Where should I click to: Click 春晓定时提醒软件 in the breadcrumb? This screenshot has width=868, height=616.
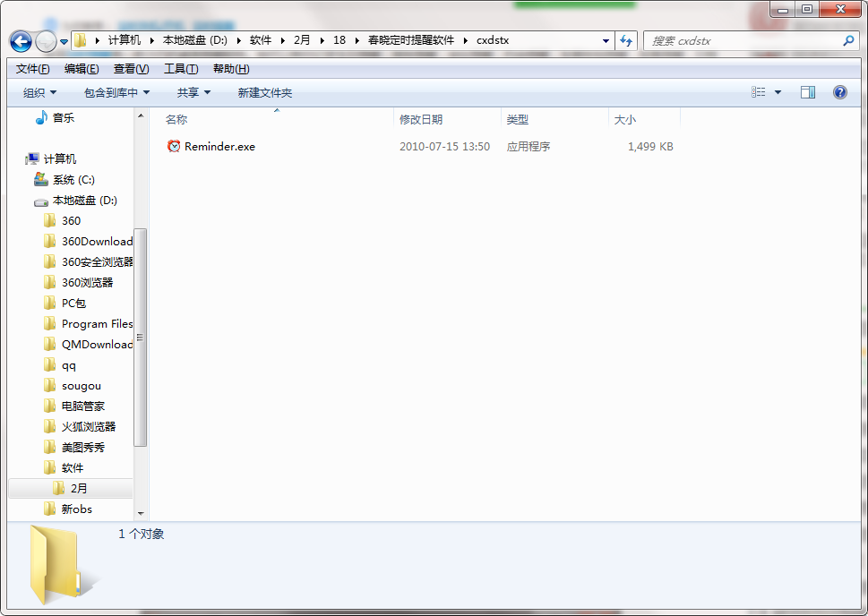pyautogui.click(x=411, y=40)
